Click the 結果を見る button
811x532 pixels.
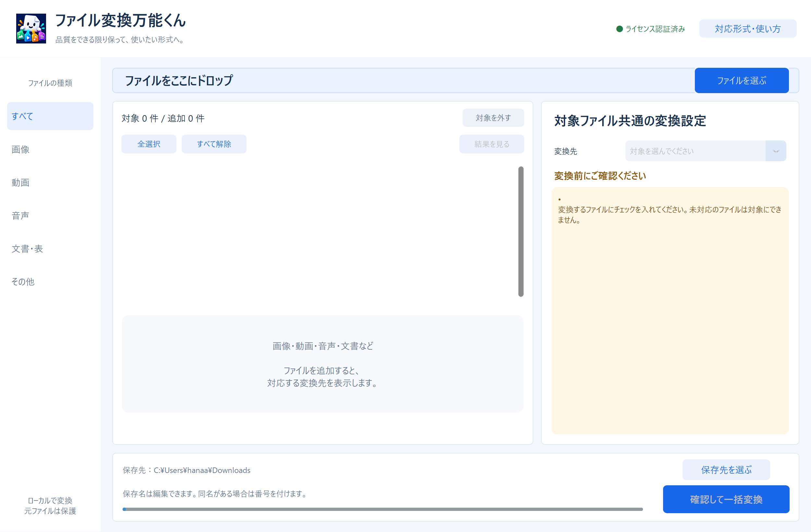492,144
